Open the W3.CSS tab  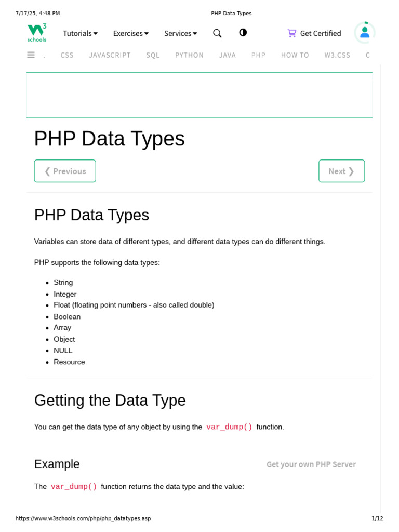pyautogui.click(x=337, y=55)
